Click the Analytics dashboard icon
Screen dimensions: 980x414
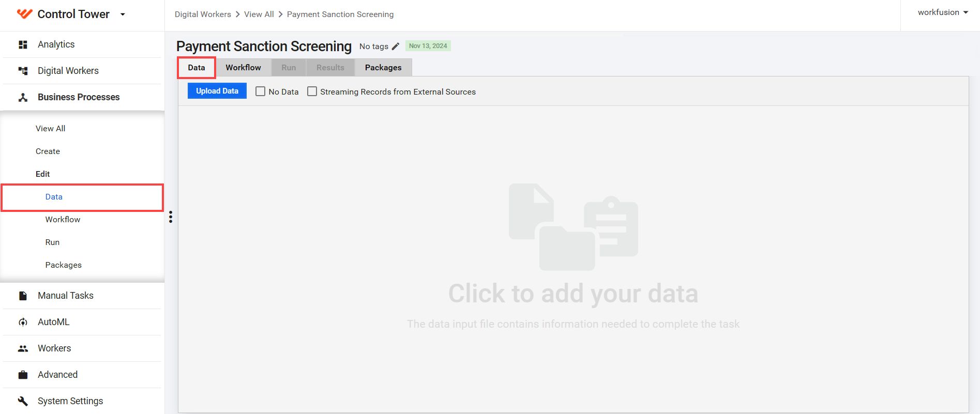[23, 45]
